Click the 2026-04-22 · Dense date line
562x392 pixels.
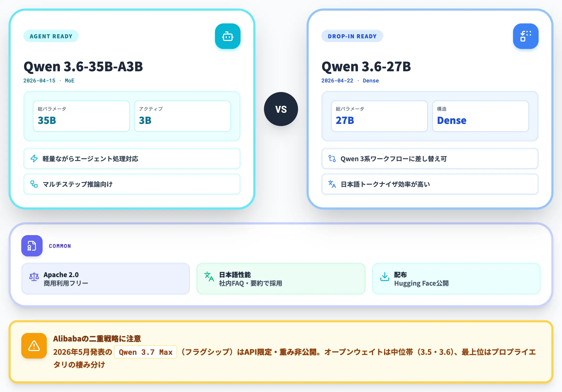[x=350, y=81]
